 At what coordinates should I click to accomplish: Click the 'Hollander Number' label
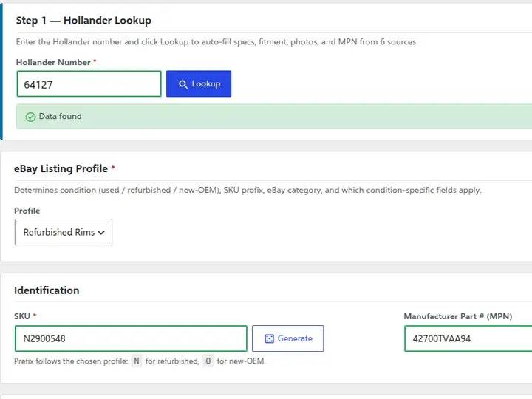pyautogui.click(x=53, y=62)
